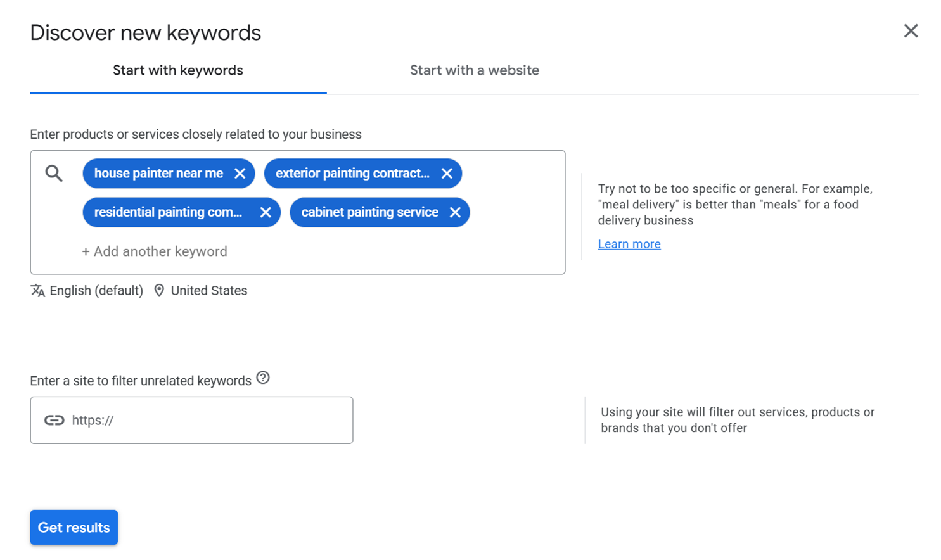
Task: Select the "residential painting com..." chip text
Action: pyautogui.click(x=168, y=212)
